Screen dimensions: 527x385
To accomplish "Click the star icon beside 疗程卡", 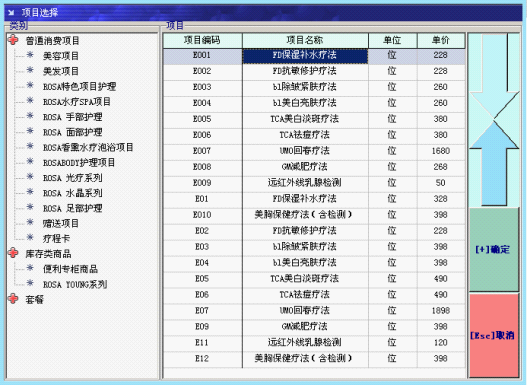I will point(30,238).
